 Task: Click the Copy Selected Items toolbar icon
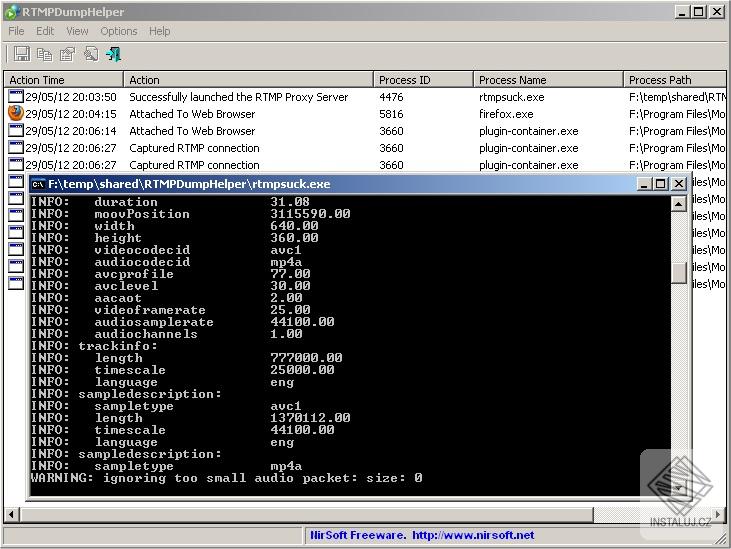pyautogui.click(x=44, y=54)
